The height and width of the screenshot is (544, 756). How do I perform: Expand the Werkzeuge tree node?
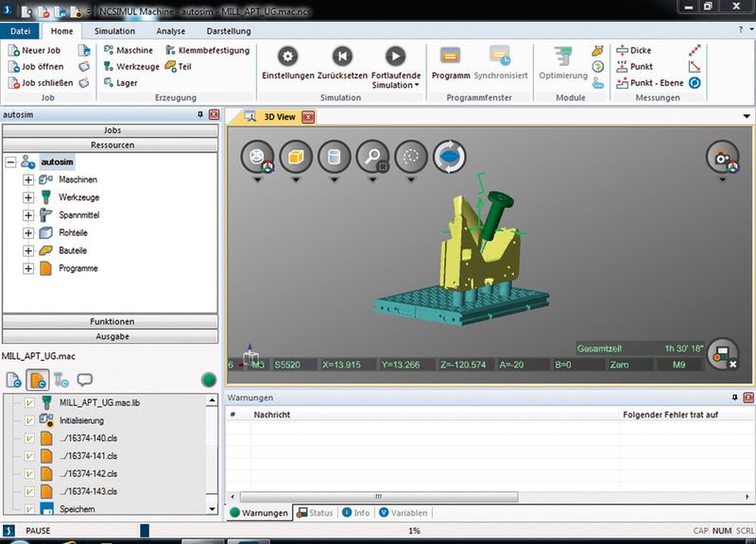click(28, 197)
